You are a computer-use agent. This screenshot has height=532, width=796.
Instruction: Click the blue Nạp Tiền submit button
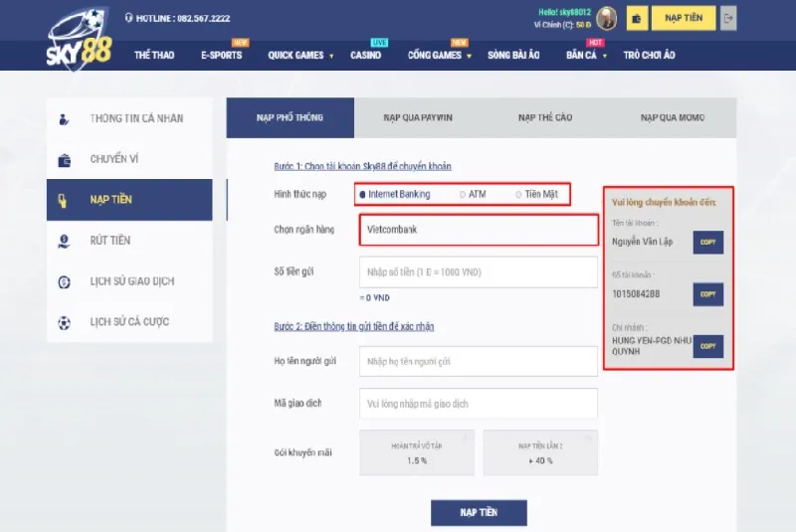[x=479, y=512]
